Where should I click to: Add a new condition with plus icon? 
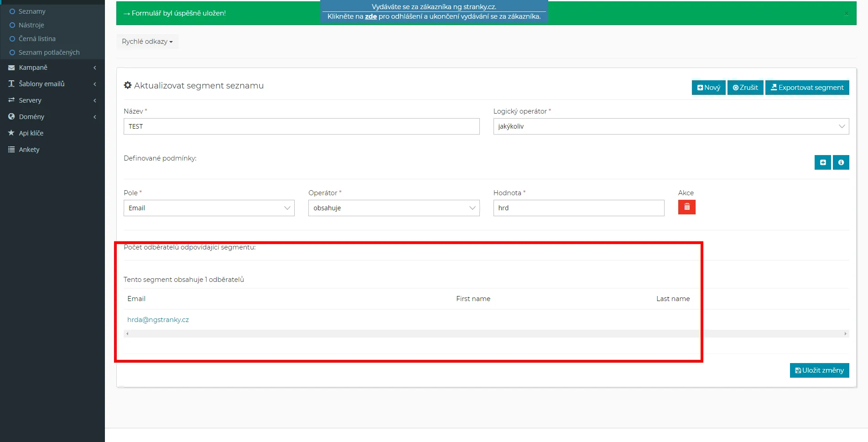pyautogui.click(x=822, y=162)
